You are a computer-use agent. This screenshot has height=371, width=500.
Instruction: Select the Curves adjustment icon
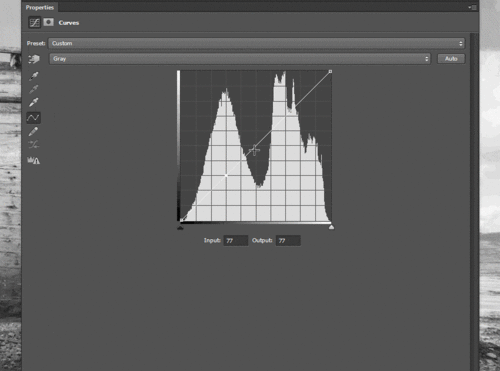[34, 22]
